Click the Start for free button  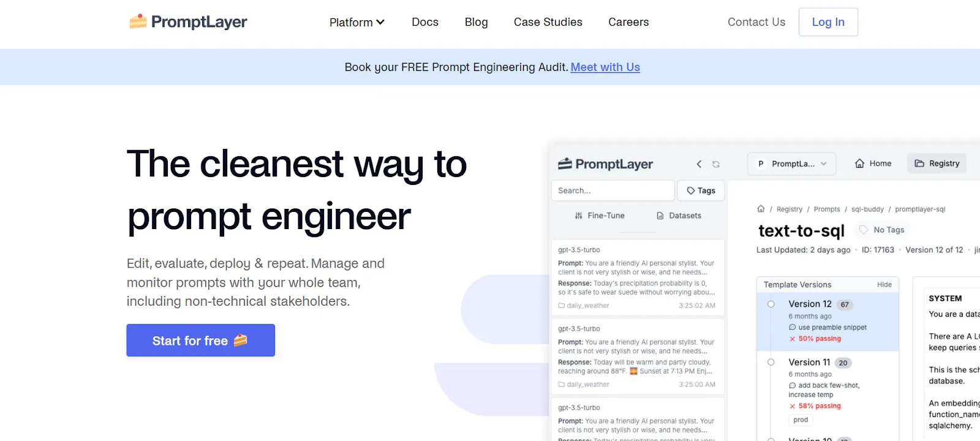pos(200,340)
